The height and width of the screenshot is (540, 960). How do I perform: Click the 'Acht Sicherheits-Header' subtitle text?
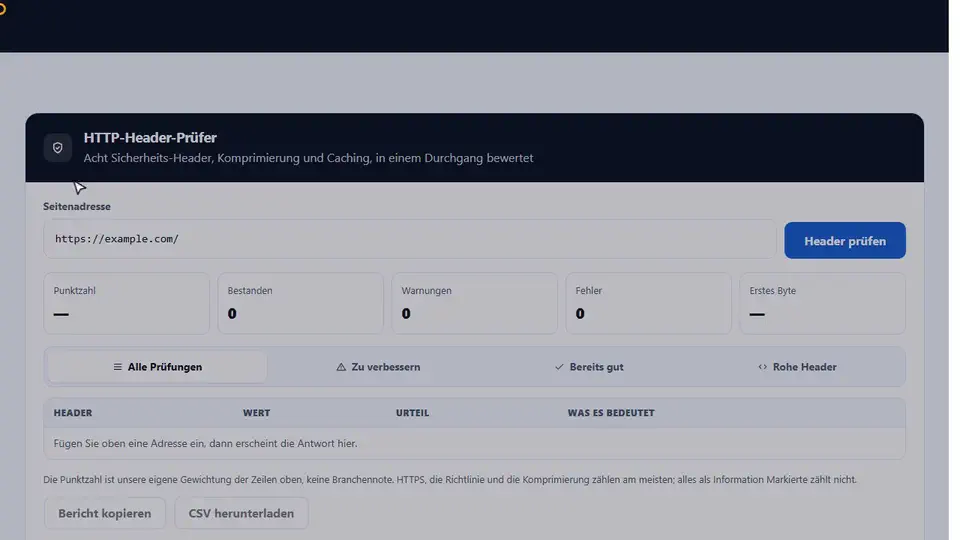(x=308, y=158)
